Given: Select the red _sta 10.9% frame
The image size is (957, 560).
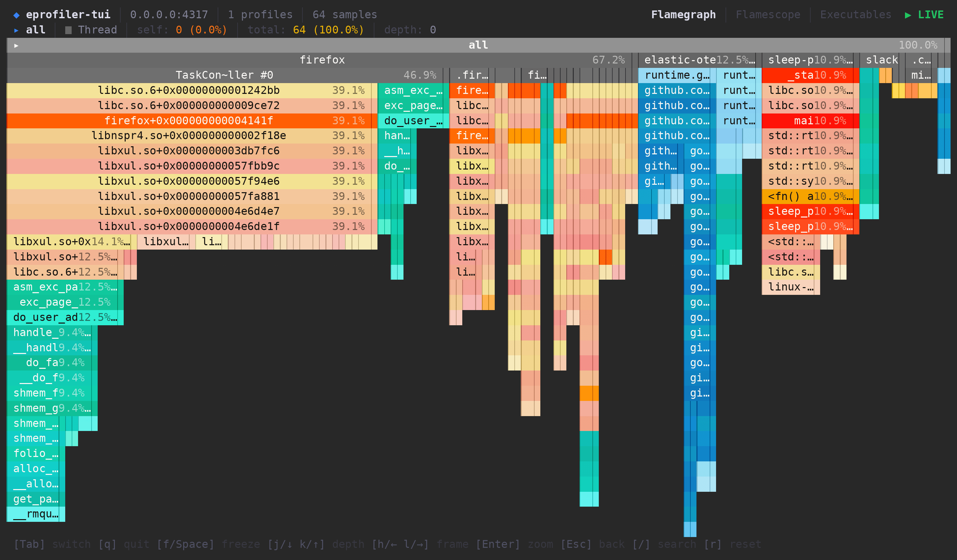Looking at the screenshot, I should point(811,75).
